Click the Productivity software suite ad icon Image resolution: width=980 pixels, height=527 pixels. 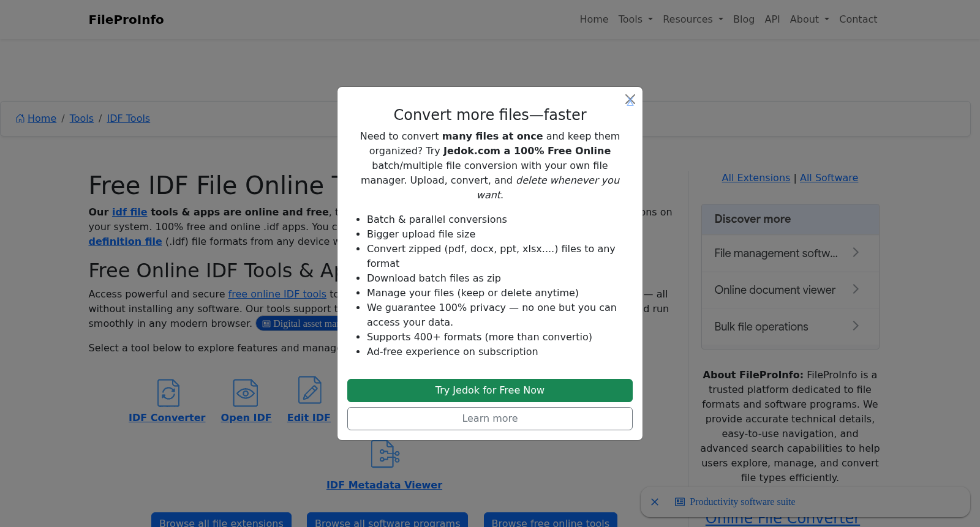tap(680, 502)
